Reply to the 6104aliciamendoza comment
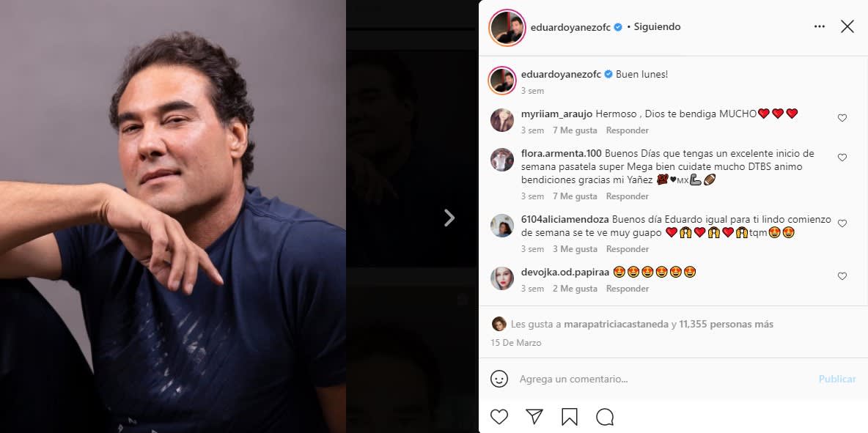 coord(627,249)
